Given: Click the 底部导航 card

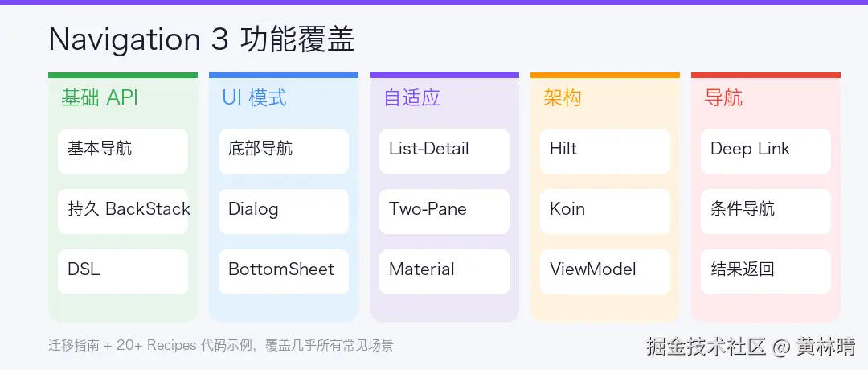Looking at the screenshot, I should tap(283, 150).
